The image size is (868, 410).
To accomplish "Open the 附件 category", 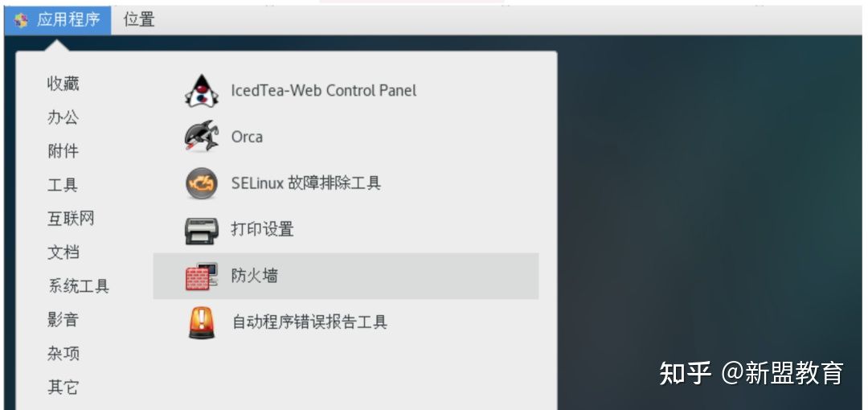I will (63, 151).
